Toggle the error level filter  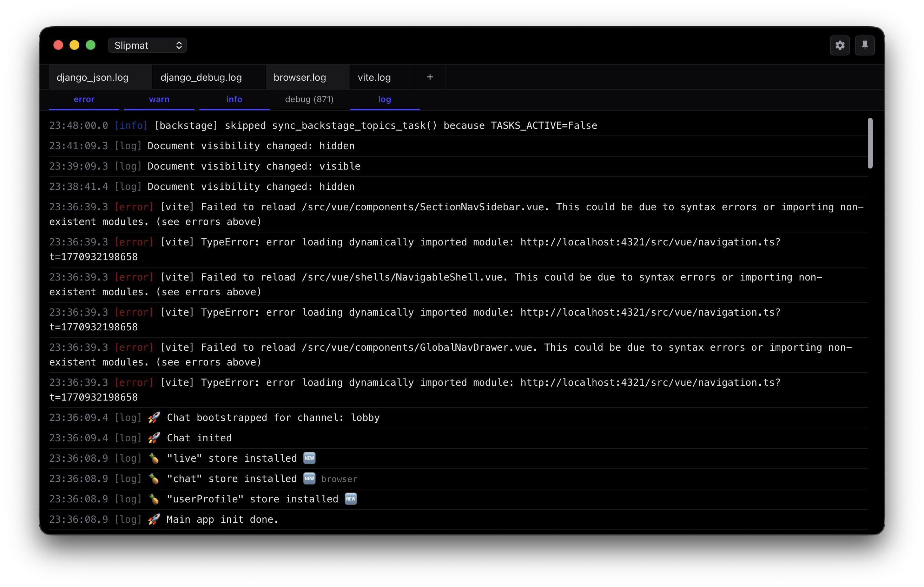[x=84, y=99]
